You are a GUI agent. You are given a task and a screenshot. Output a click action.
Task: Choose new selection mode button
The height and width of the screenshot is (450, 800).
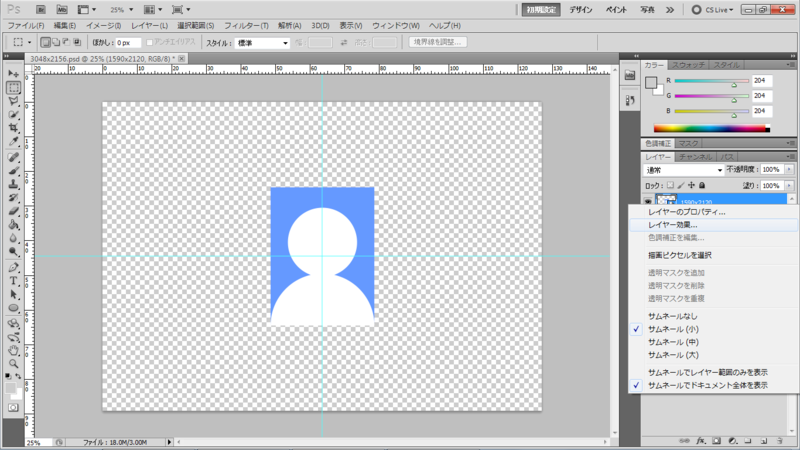[45, 42]
